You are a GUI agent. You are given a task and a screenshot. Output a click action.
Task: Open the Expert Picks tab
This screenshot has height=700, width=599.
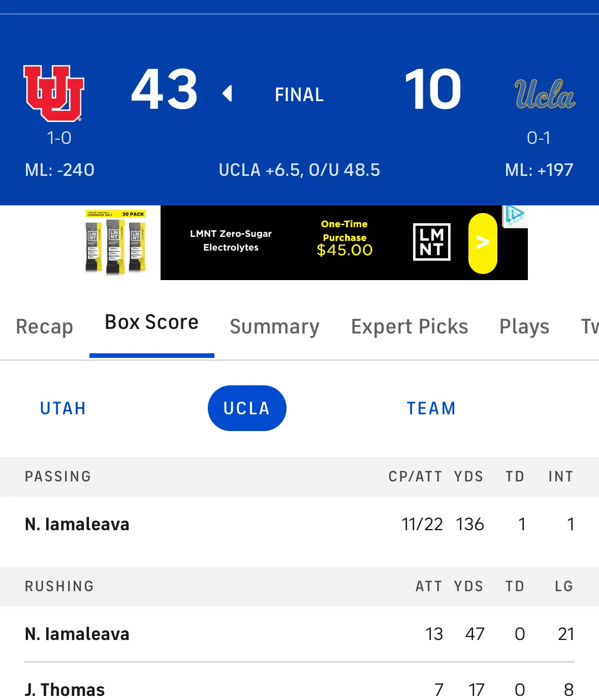[x=409, y=326]
